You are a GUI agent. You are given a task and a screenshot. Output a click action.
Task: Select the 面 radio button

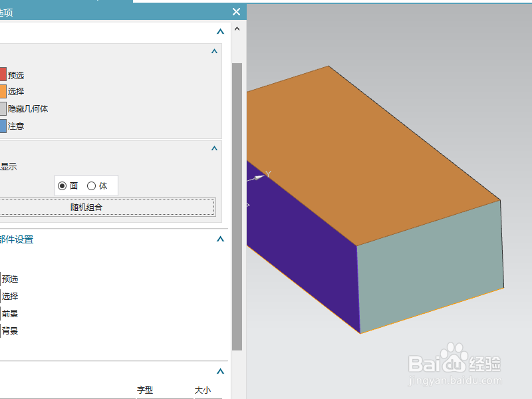(x=62, y=186)
